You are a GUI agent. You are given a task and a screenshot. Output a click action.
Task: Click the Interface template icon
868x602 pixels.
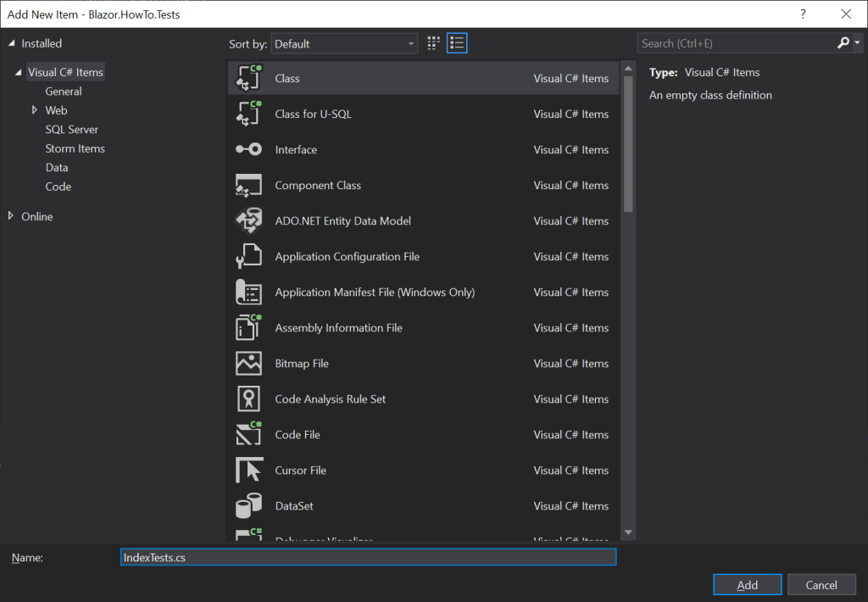pos(248,150)
